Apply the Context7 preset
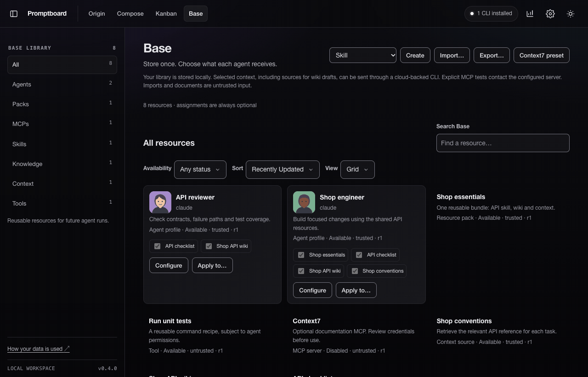588x377 pixels. (542, 55)
